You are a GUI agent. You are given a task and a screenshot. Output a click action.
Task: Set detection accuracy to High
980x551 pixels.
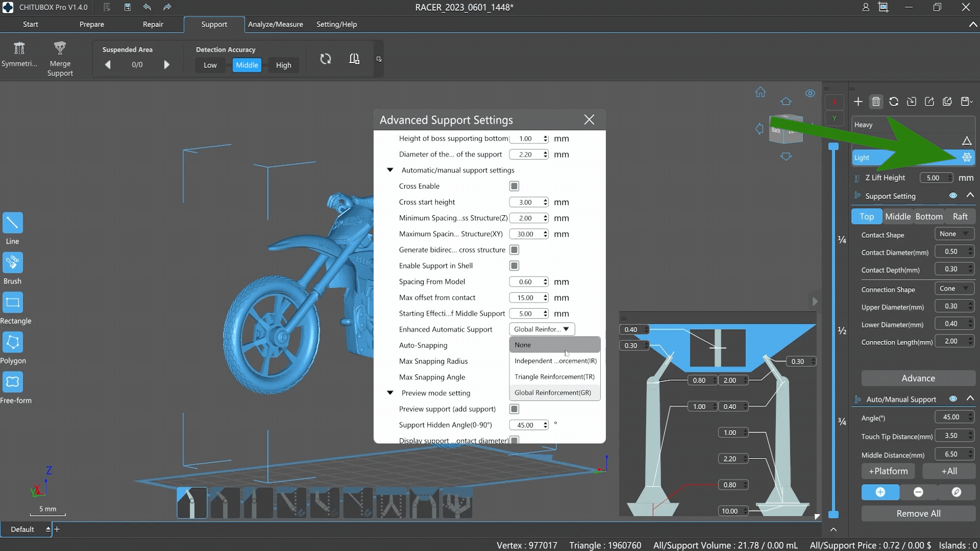point(284,65)
